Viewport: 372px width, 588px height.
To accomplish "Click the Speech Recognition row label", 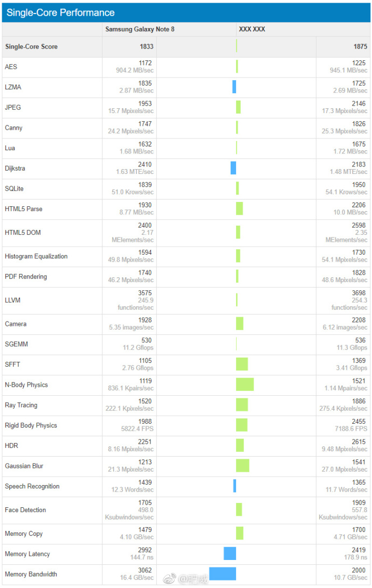I will (32, 486).
